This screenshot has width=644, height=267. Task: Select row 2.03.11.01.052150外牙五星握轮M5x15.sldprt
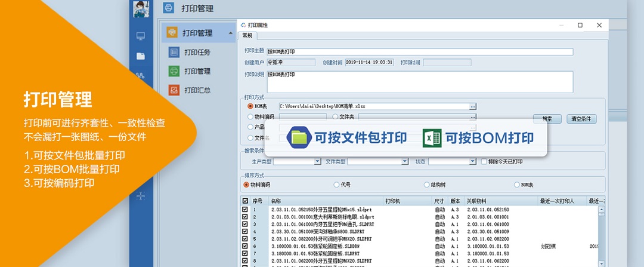pos(323,210)
